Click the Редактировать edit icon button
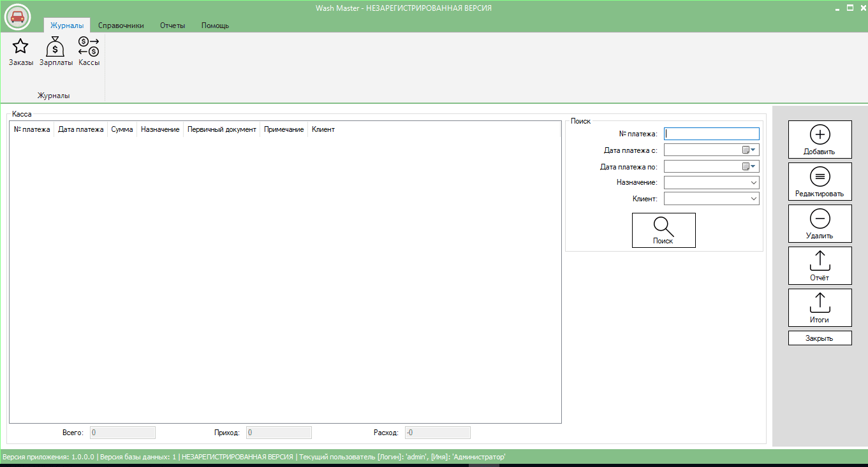Image resolution: width=868 pixels, height=467 pixels. [x=820, y=182]
